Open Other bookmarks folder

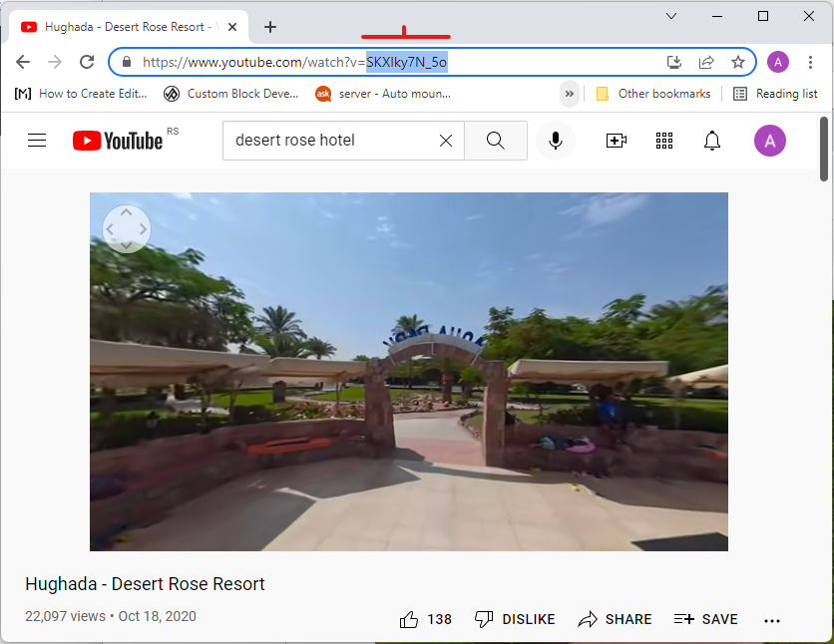[x=652, y=93]
